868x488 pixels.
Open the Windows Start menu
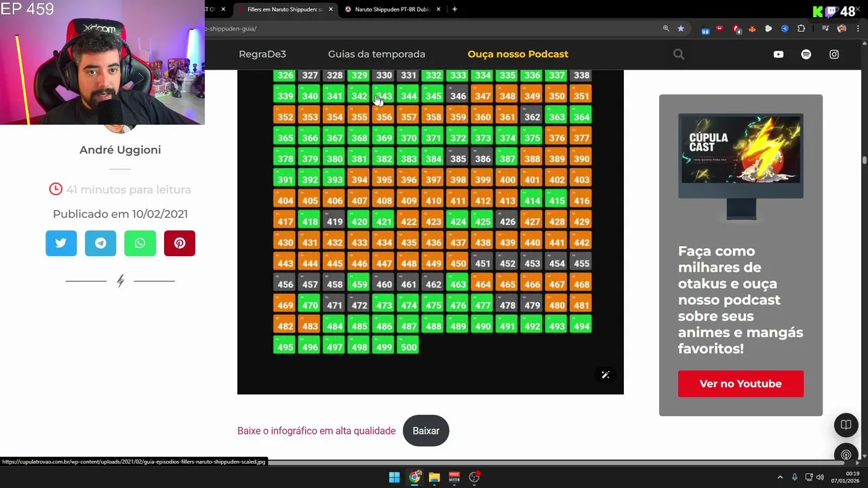tap(394, 477)
